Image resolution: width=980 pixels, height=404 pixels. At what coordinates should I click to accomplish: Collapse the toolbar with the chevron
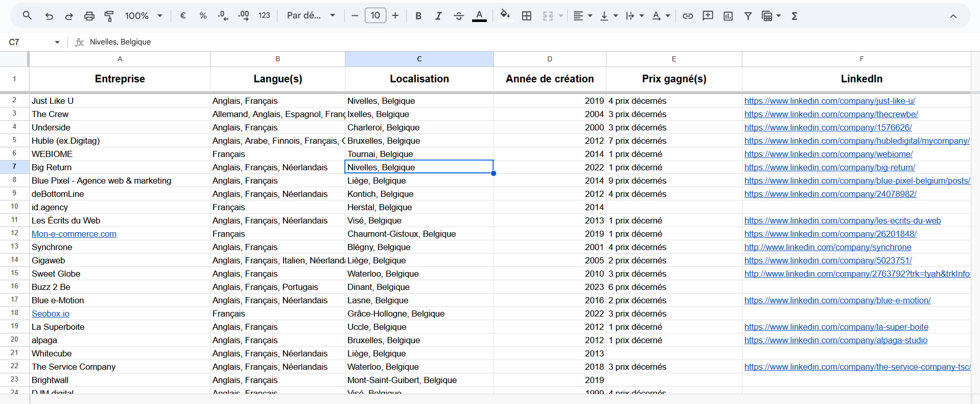[953, 16]
